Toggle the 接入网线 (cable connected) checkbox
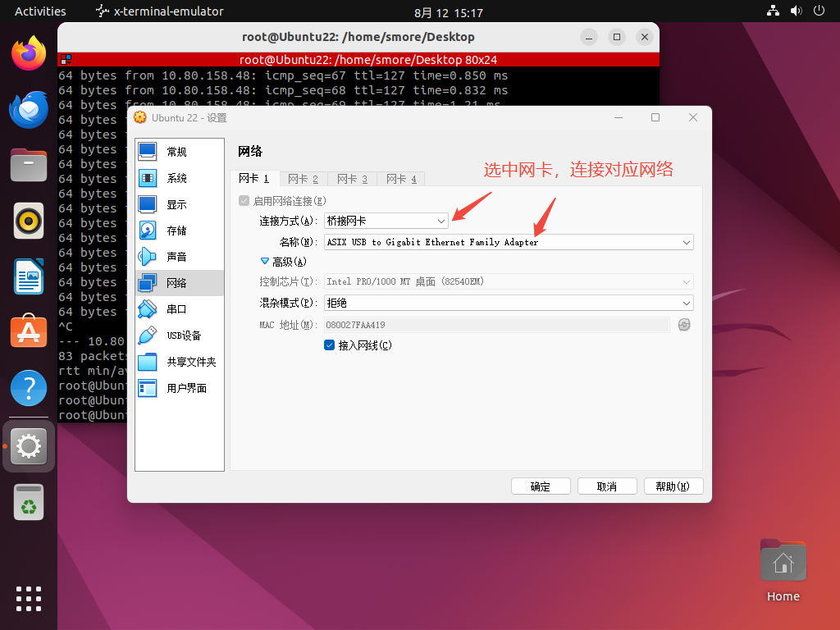This screenshot has height=630, width=840. pyautogui.click(x=330, y=345)
